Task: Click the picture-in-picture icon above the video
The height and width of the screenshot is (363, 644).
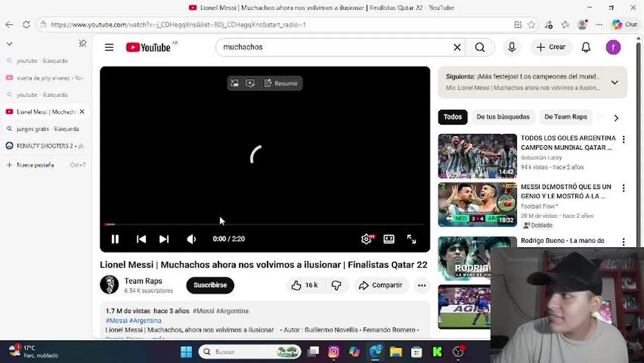Action: coord(234,83)
